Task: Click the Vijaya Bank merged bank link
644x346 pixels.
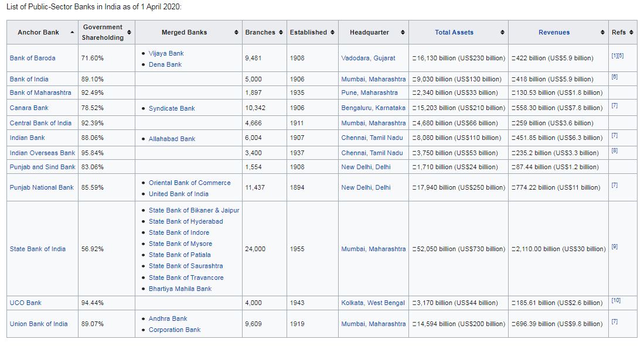Action: pyautogui.click(x=166, y=53)
